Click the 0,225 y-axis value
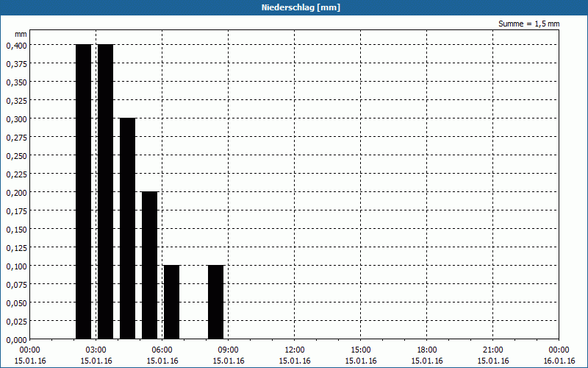 (16, 174)
